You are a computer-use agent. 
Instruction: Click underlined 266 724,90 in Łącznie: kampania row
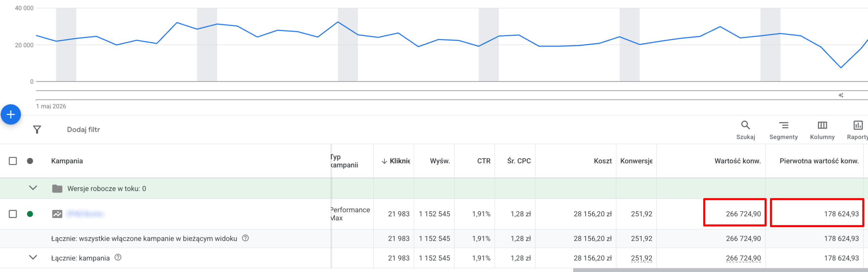click(x=743, y=258)
